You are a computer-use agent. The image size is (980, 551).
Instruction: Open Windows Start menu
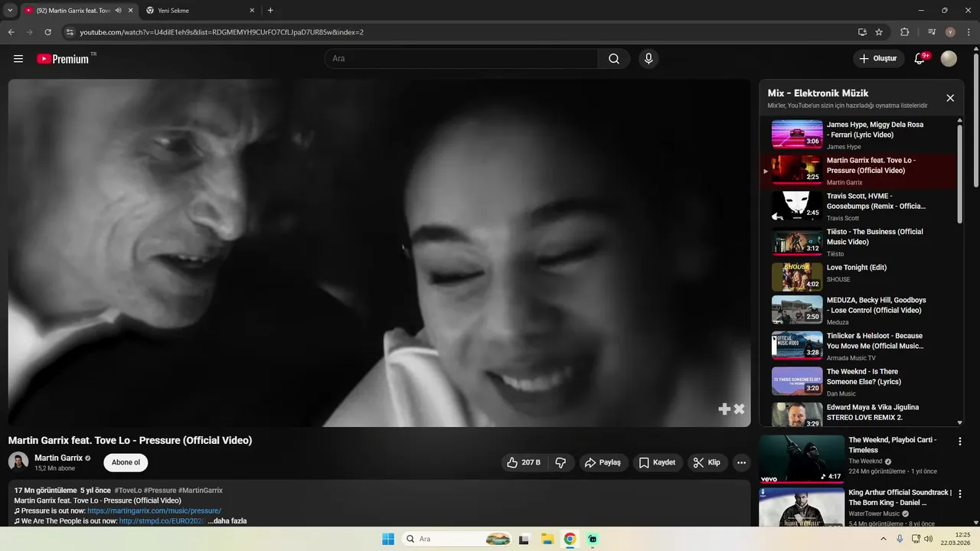[388, 539]
